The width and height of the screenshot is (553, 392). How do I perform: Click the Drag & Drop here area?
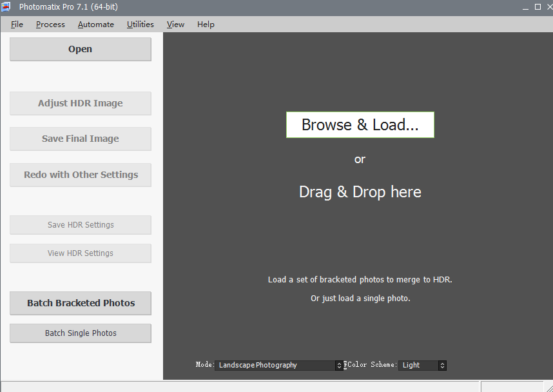[x=360, y=192]
